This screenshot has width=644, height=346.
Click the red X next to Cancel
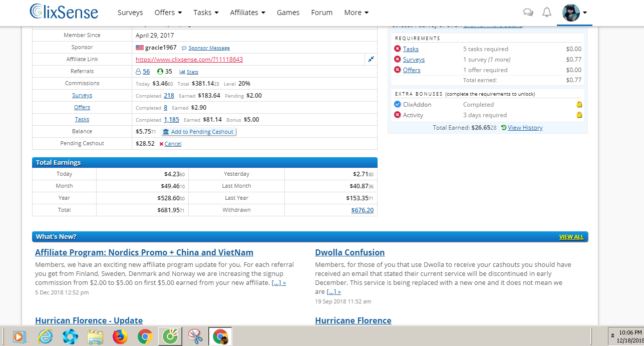click(x=161, y=144)
